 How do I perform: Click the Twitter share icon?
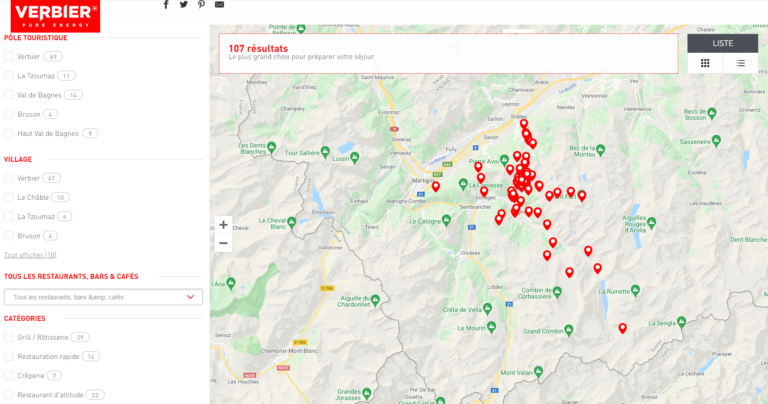183,5
